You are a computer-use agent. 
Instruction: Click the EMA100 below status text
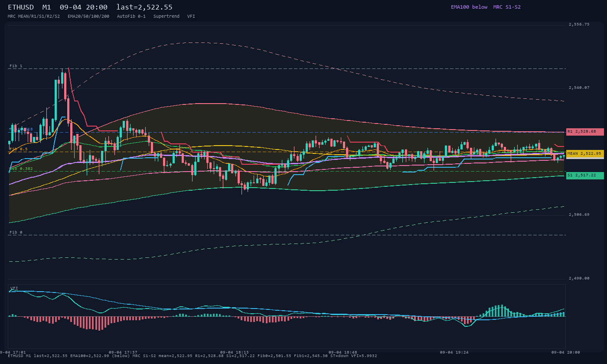click(469, 7)
